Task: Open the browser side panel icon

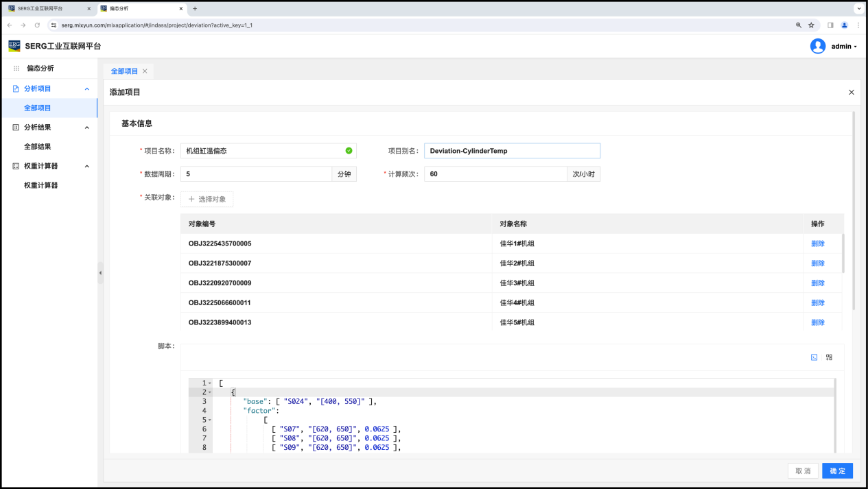Action: [x=830, y=25]
